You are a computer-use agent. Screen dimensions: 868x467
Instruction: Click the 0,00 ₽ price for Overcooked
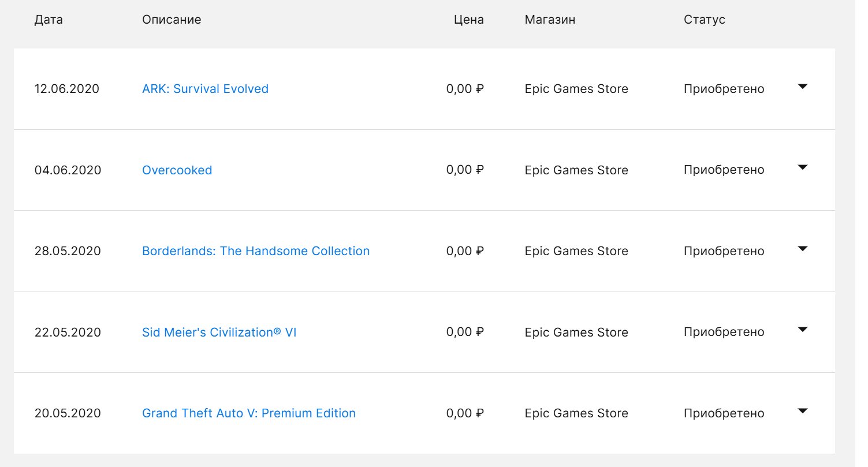(465, 170)
